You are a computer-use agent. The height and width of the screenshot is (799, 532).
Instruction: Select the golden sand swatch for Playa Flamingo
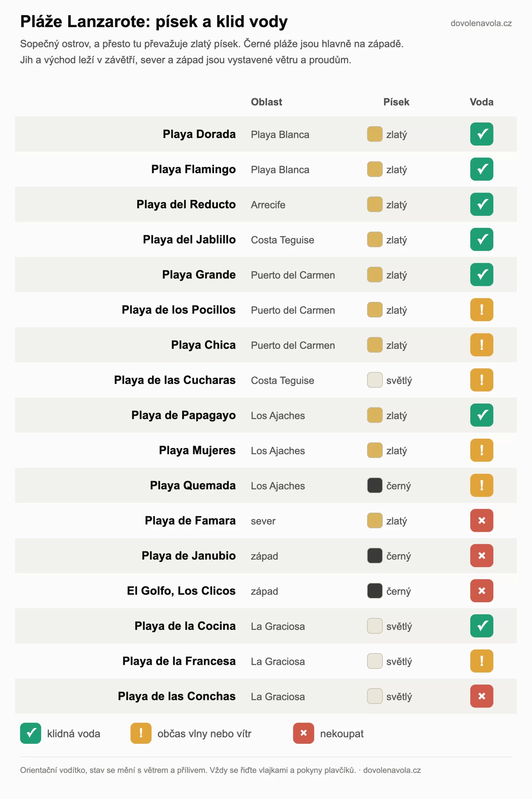tap(374, 169)
